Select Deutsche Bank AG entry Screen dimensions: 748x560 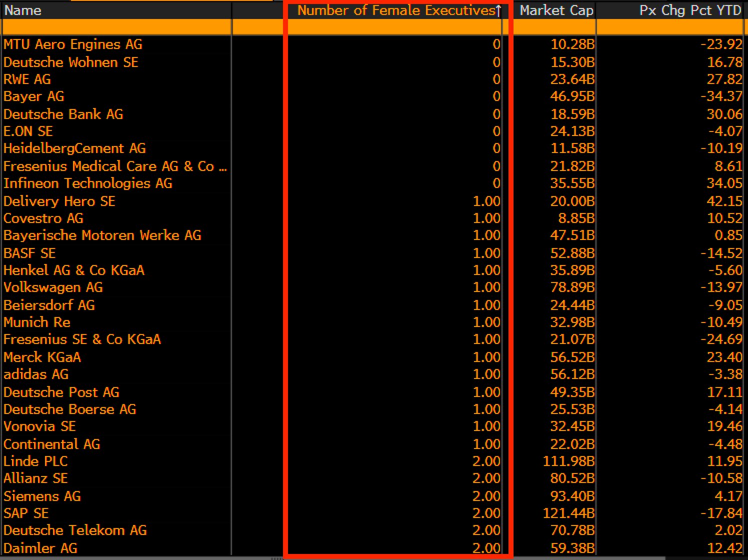click(x=63, y=114)
